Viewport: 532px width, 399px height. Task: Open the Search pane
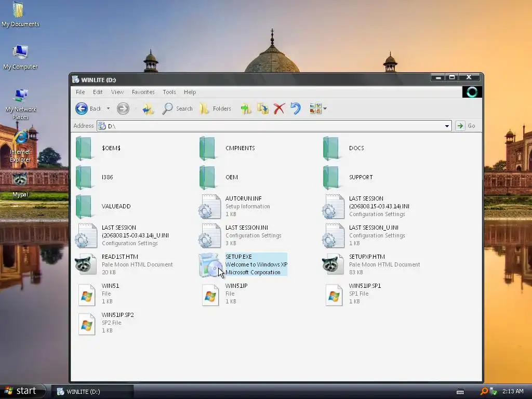pos(177,109)
